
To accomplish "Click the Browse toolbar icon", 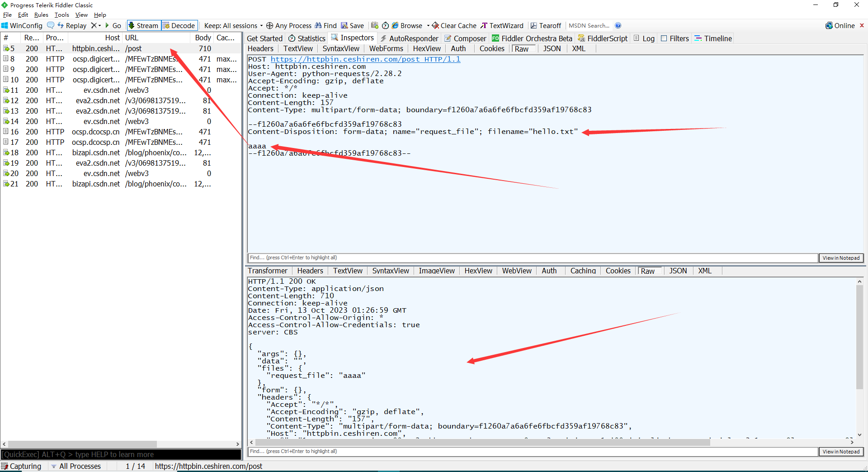I will 406,25.
